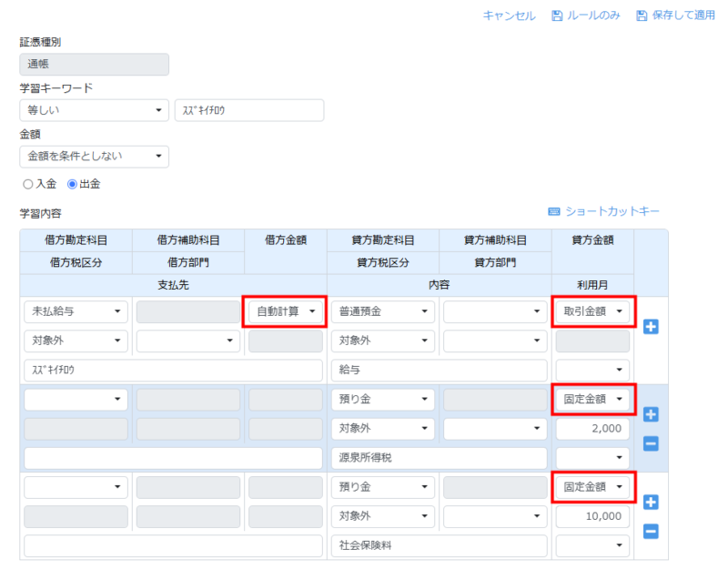Click the 給与 description input field

click(439, 371)
